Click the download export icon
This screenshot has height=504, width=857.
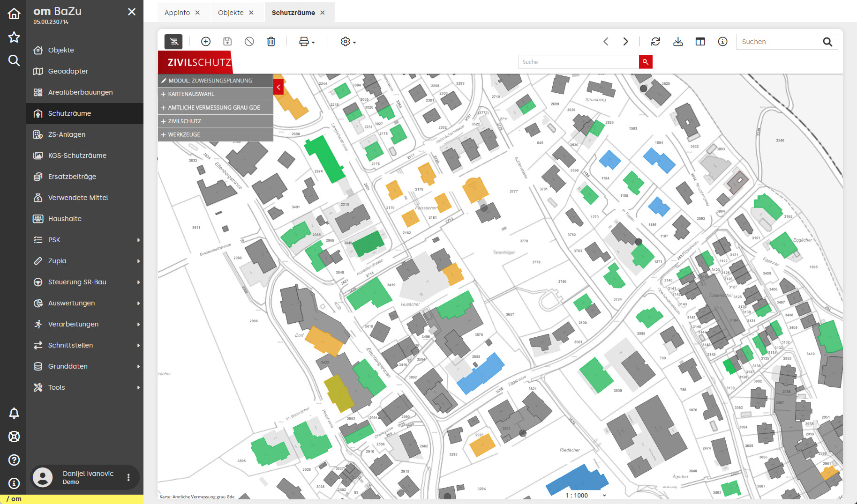pyautogui.click(x=678, y=42)
